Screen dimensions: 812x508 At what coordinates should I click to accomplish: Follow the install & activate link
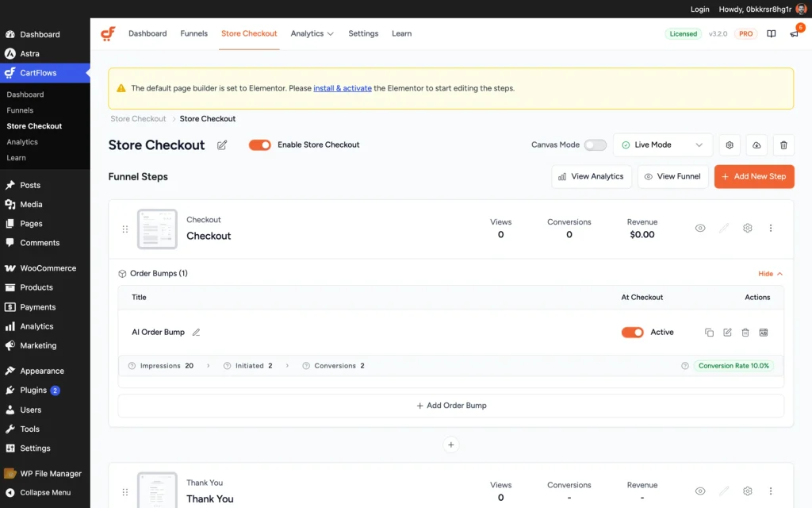pos(343,88)
